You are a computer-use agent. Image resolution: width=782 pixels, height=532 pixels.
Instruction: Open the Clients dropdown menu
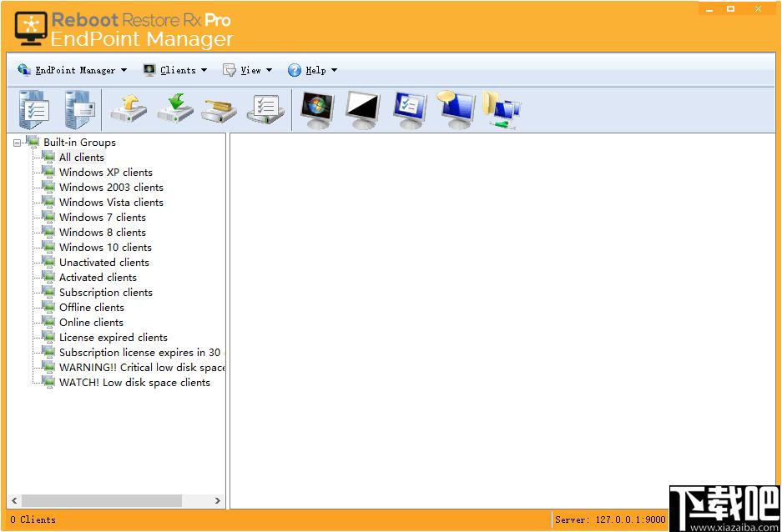pyautogui.click(x=175, y=70)
